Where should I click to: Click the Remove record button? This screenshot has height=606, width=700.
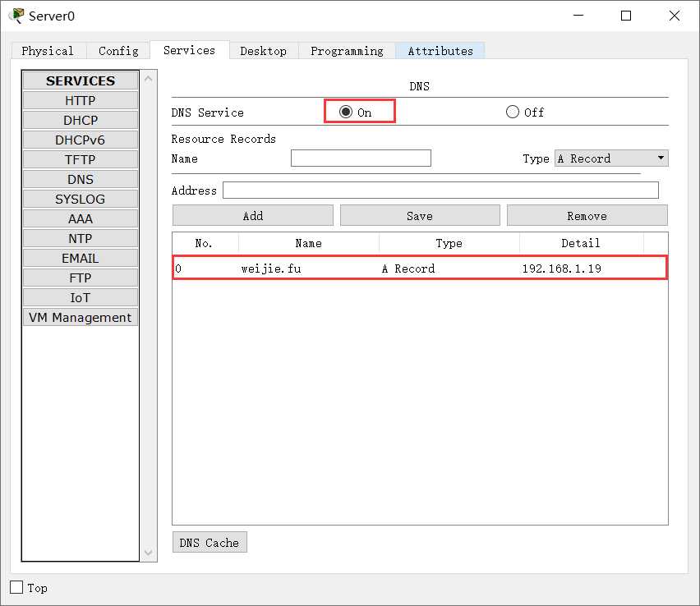click(x=587, y=215)
